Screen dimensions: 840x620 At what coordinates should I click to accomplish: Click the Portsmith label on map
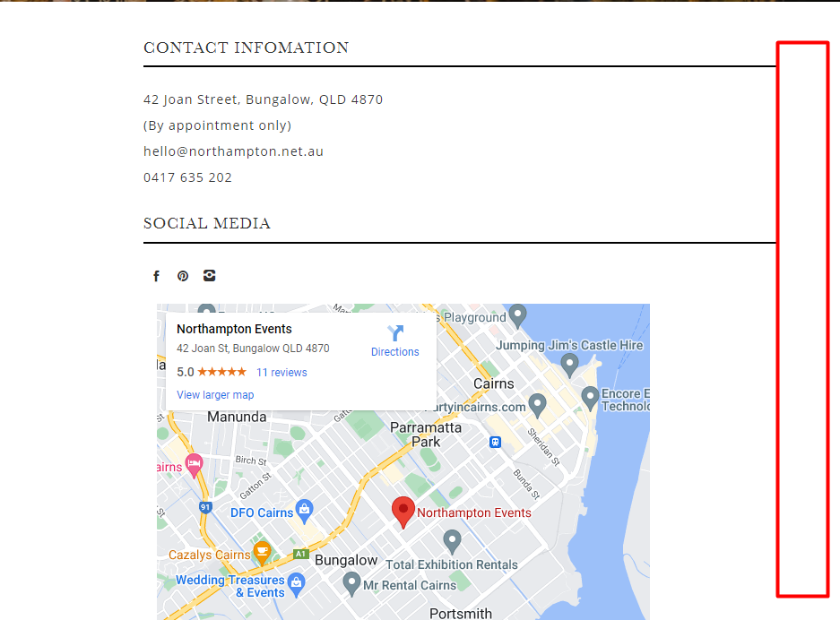tap(461, 614)
